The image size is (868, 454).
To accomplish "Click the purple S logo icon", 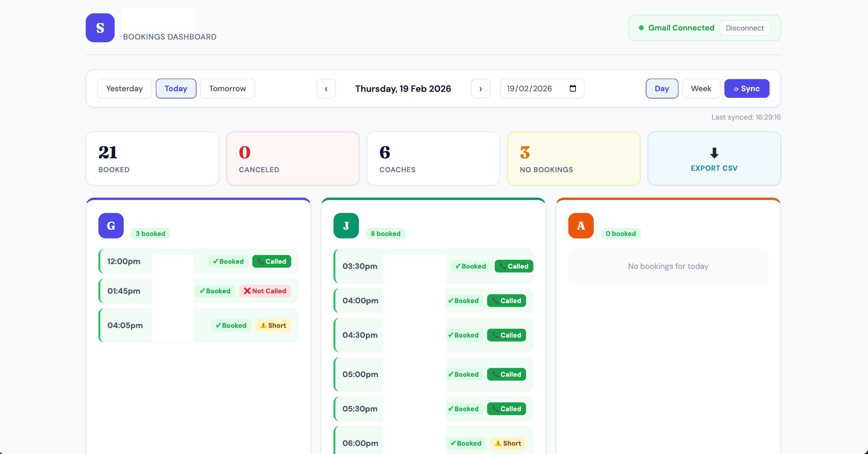I will (x=100, y=27).
